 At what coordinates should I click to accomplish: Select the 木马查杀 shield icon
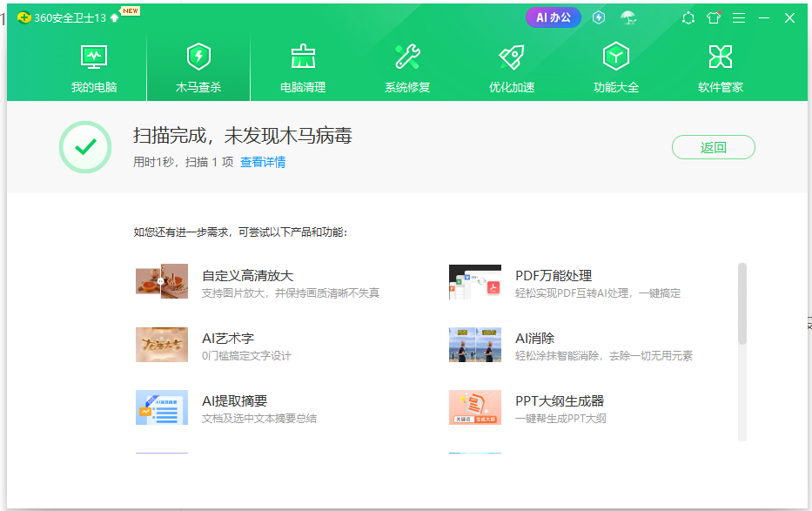pyautogui.click(x=198, y=57)
